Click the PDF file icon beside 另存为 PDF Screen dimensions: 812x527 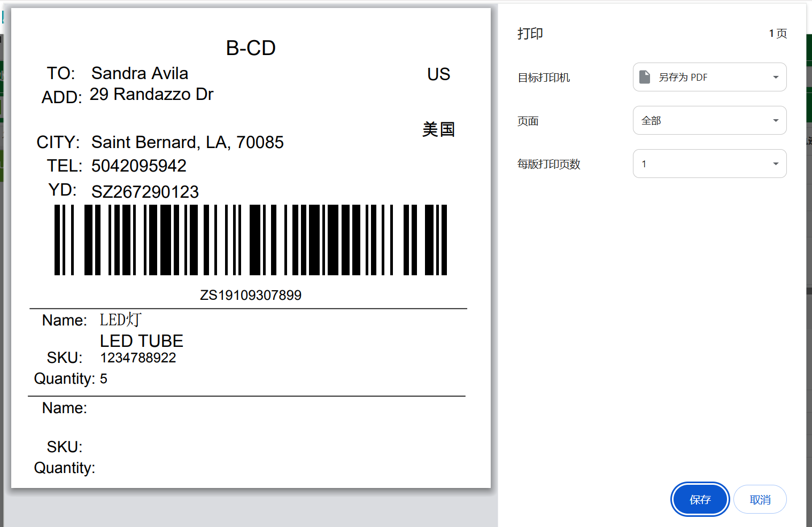click(645, 77)
